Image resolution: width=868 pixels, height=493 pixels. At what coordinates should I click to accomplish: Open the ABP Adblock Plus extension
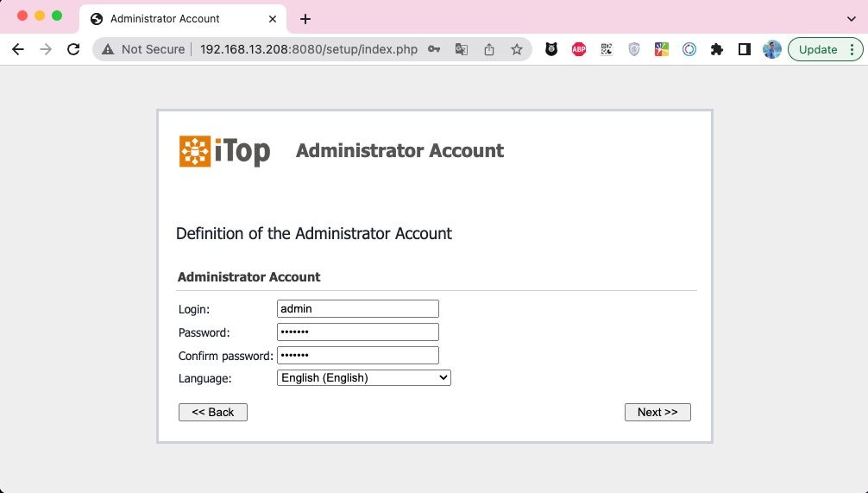[579, 49]
